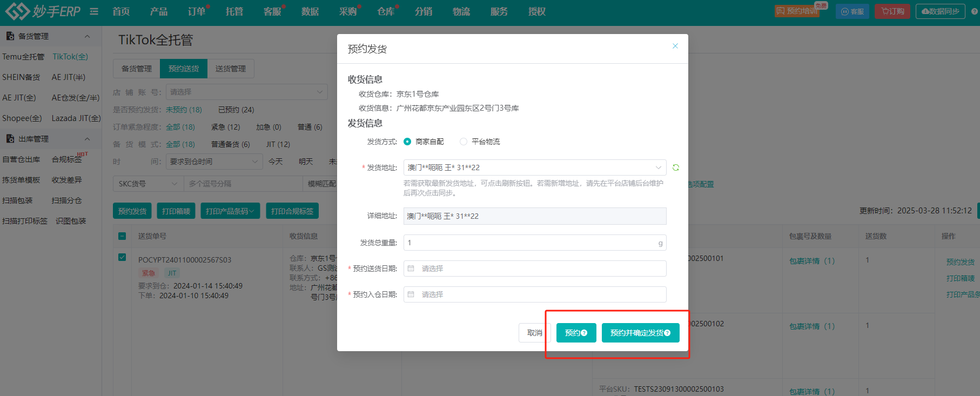The height and width of the screenshot is (396, 980).
Task: Switch to 预约送货 tab
Action: click(x=184, y=69)
